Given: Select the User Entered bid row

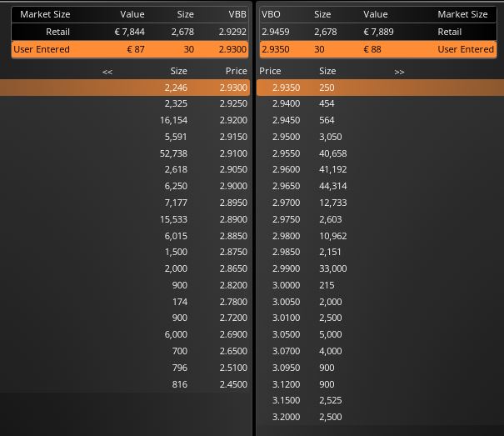Looking at the screenshot, I should tap(130, 49).
